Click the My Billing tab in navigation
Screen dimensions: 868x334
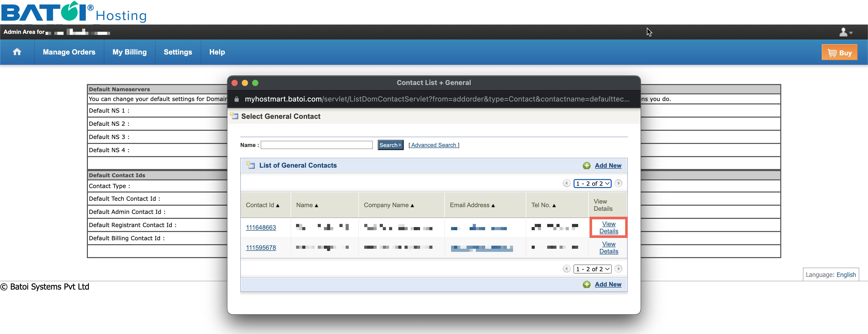(x=129, y=52)
